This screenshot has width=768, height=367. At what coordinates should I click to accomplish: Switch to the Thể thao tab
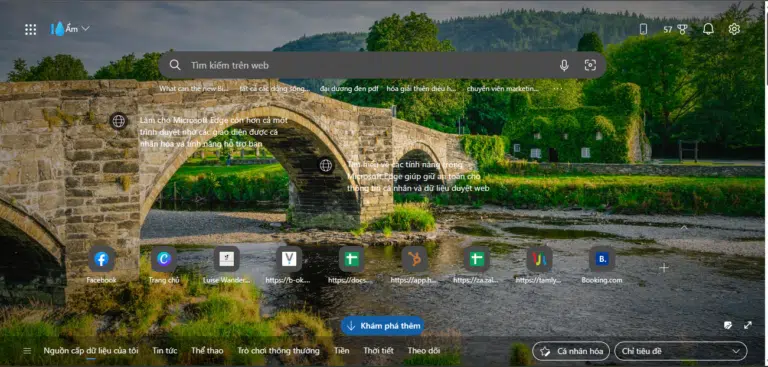coord(207,351)
